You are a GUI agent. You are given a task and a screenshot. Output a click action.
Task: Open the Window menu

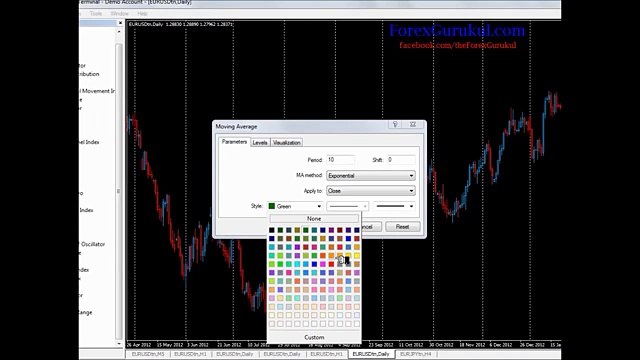click(120, 13)
